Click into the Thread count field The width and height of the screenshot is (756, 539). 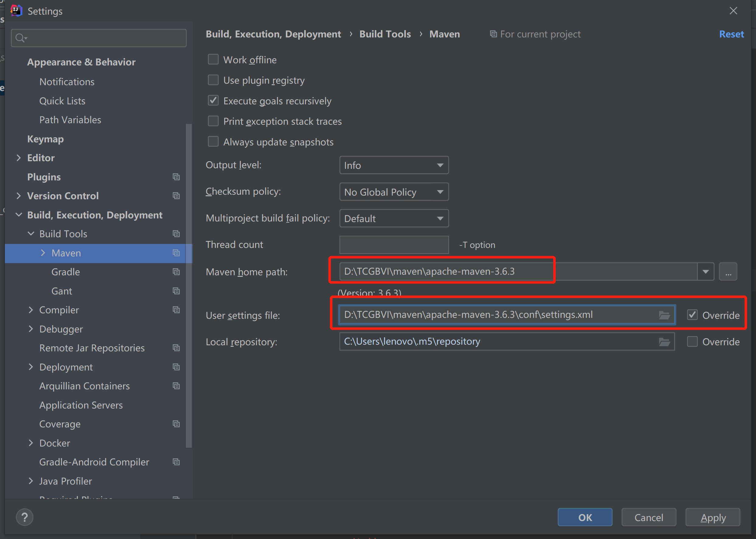(x=394, y=245)
